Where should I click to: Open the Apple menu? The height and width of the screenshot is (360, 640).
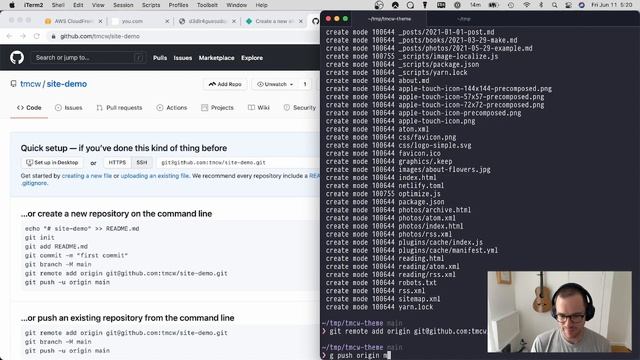(x=12, y=5)
